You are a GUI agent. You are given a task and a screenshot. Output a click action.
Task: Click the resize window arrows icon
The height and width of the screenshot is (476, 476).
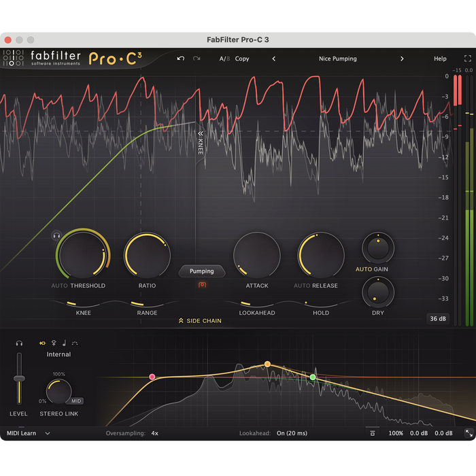[x=469, y=433]
